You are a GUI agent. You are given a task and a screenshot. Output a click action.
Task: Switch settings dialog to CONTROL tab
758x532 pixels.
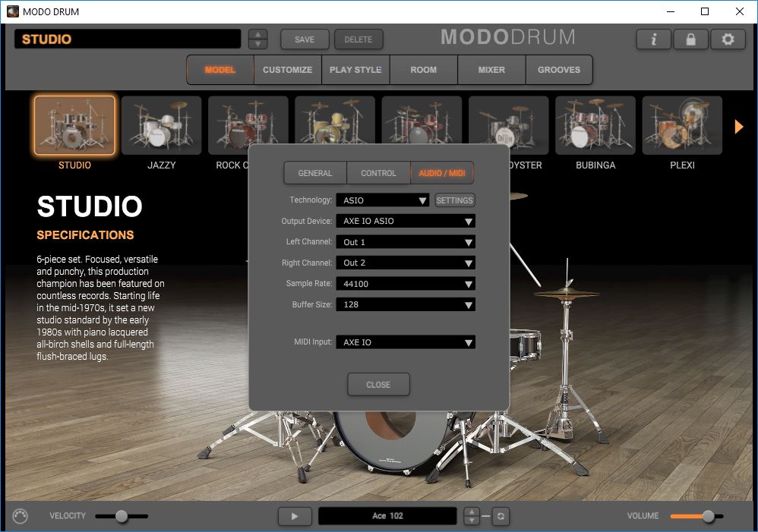click(x=378, y=173)
